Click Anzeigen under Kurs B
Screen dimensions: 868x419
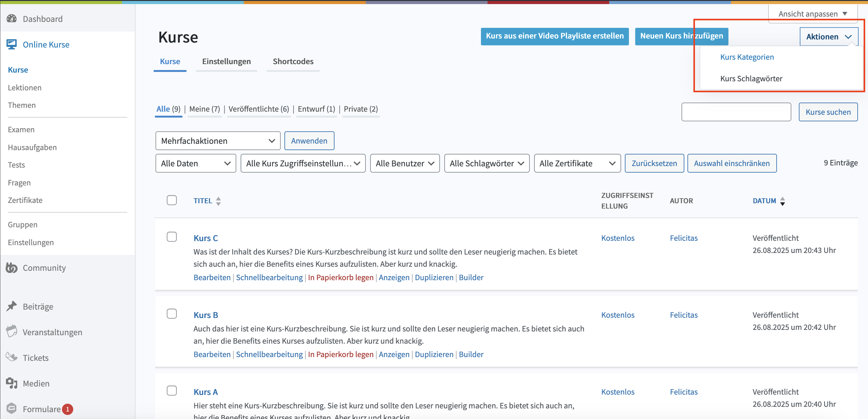point(394,354)
